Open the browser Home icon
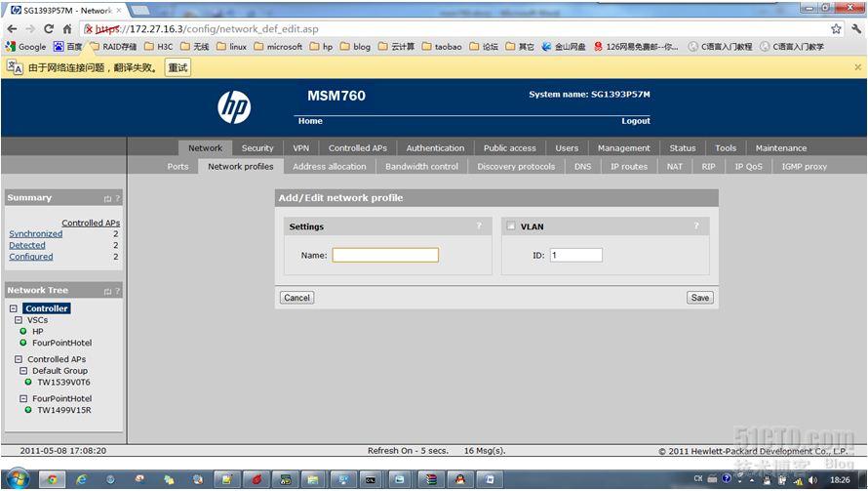The image size is (868, 491). click(67, 29)
